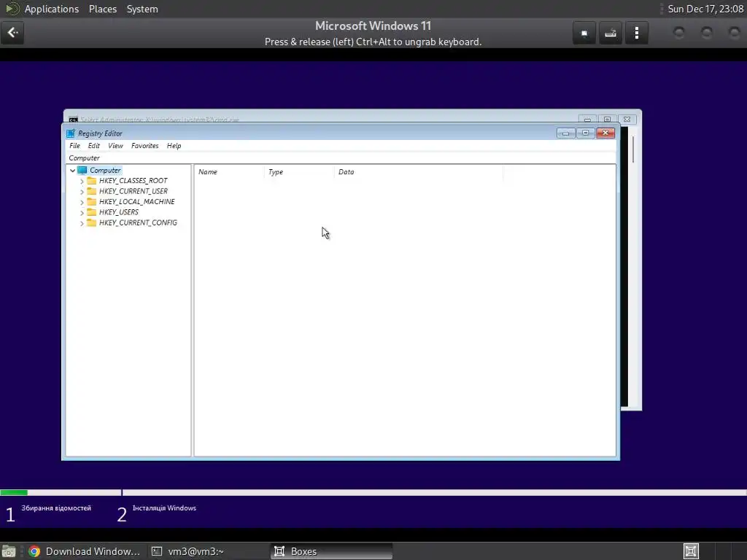Image resolution: width=747 pixels, height=560 pixels.
Task: Open the Places menu in top panel
Action: [103, 9]
